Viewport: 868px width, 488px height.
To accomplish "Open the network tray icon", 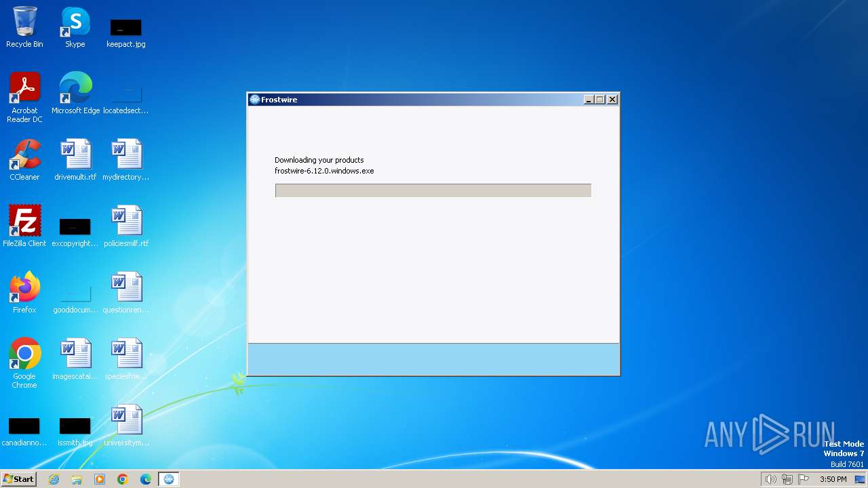I will pos(787,479).
